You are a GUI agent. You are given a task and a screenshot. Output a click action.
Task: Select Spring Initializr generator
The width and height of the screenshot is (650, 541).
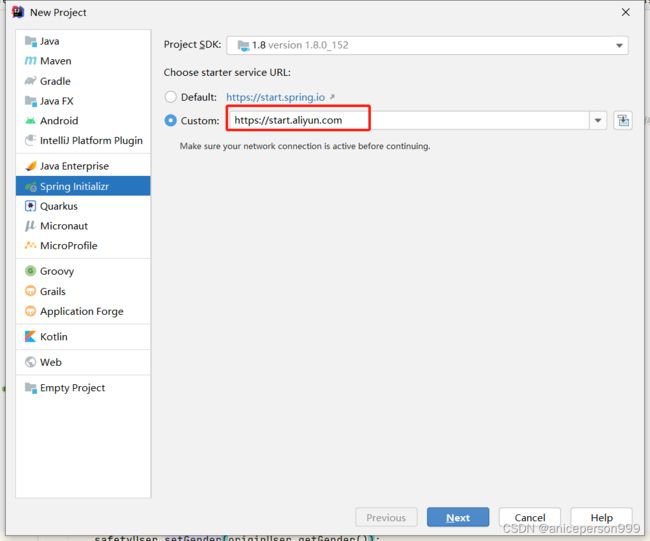pos(83,186)
